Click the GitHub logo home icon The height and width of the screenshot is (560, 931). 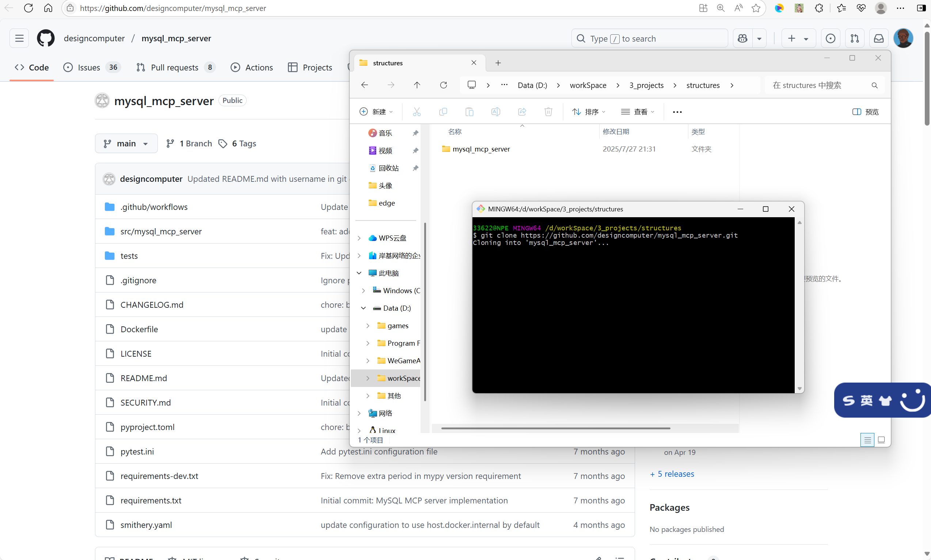click(x=46, y=38)
